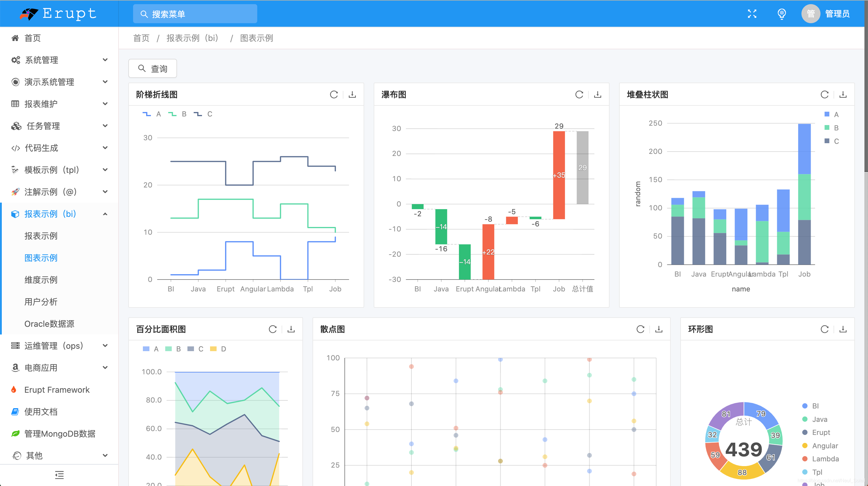Refresh the 堆叠柱状图 chart
868x486 pixels.
pos(825,95)
